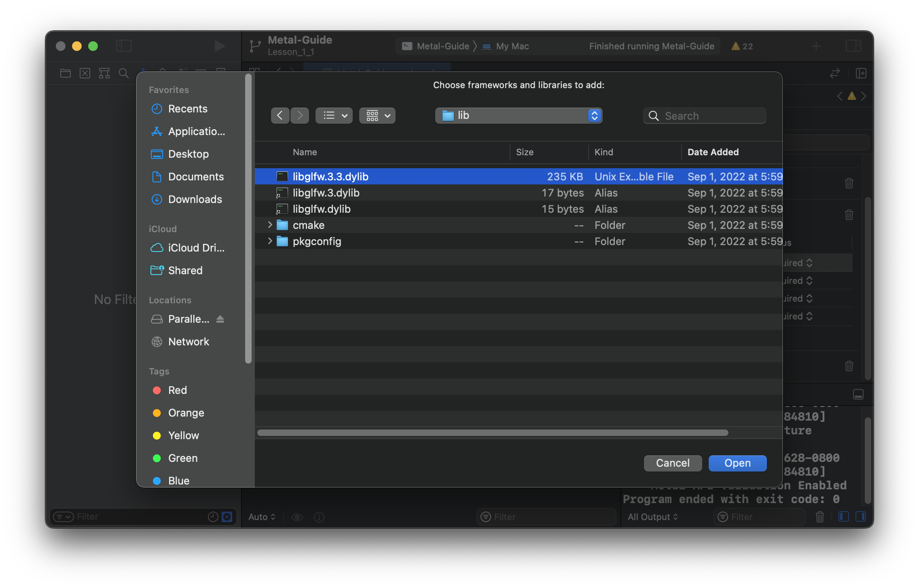Image resolution: width=919 pixels, height=588 pixels.
Task: Run the project with the play button
Action: (220, 46)
